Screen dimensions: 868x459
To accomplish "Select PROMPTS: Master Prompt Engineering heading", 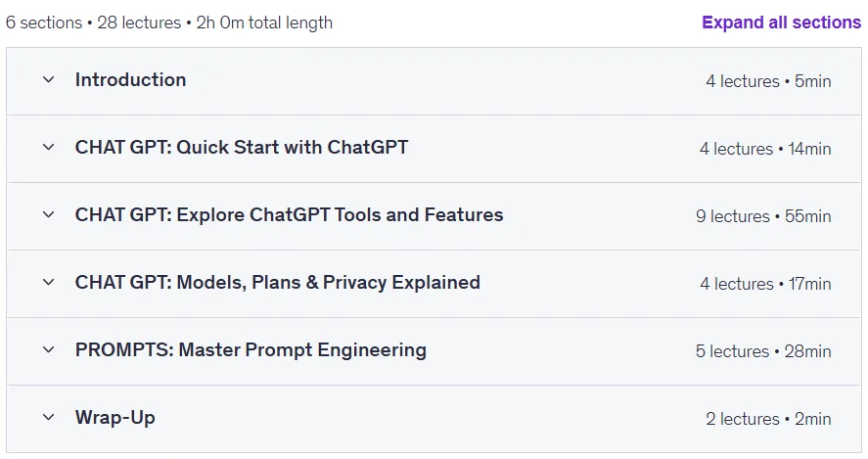I will point(251,350).
